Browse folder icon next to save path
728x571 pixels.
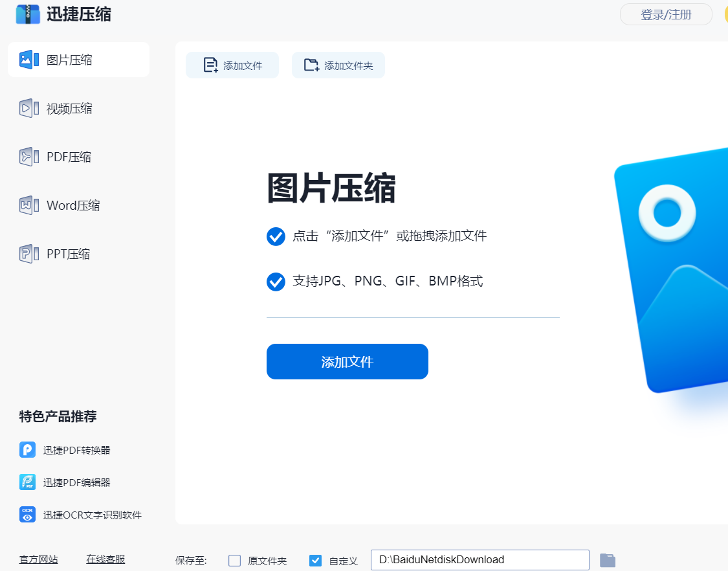[607, 560]
